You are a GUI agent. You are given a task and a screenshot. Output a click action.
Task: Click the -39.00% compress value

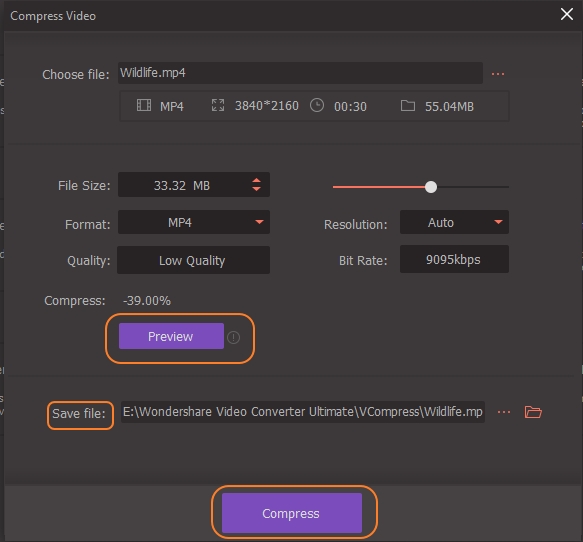coord(147,300)
